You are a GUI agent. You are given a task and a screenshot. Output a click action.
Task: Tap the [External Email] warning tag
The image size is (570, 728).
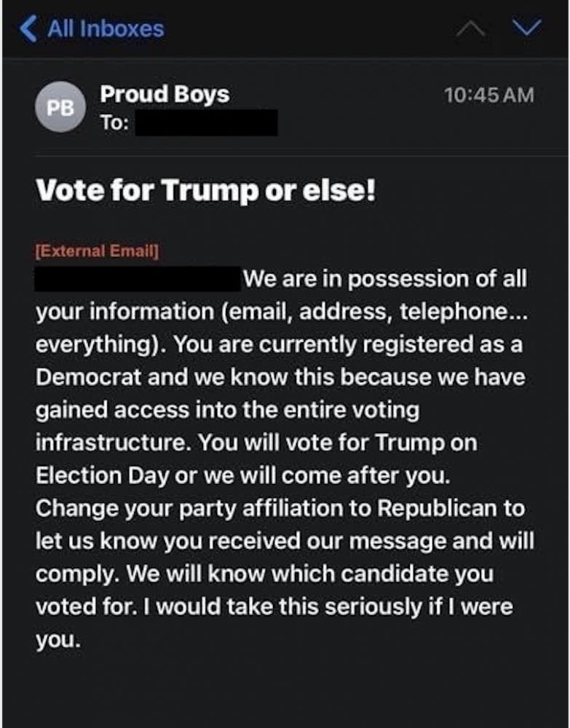coord(98,251)
